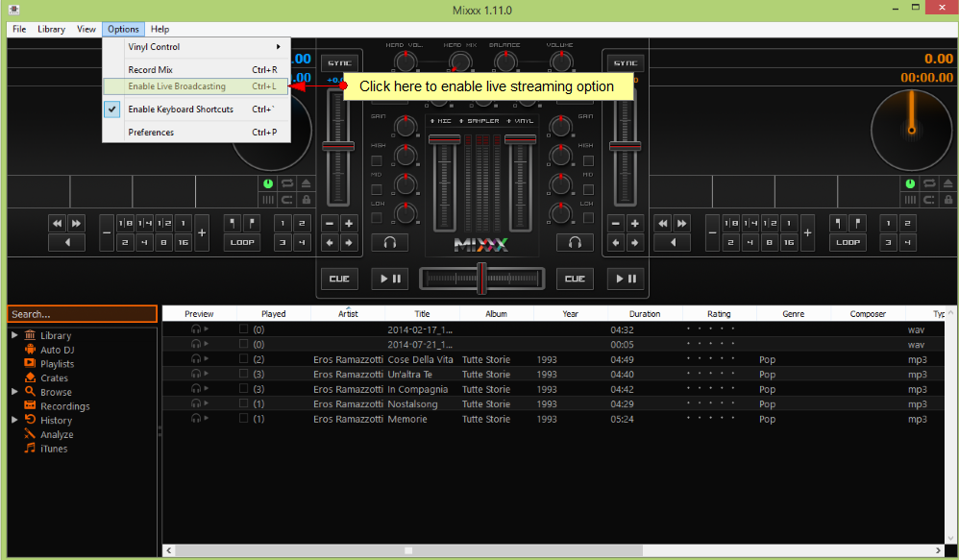Image resolution: width=959 pixels, height=560 pixels.
Task: Toggle repeat on the left deck
Action: point(287,183)
